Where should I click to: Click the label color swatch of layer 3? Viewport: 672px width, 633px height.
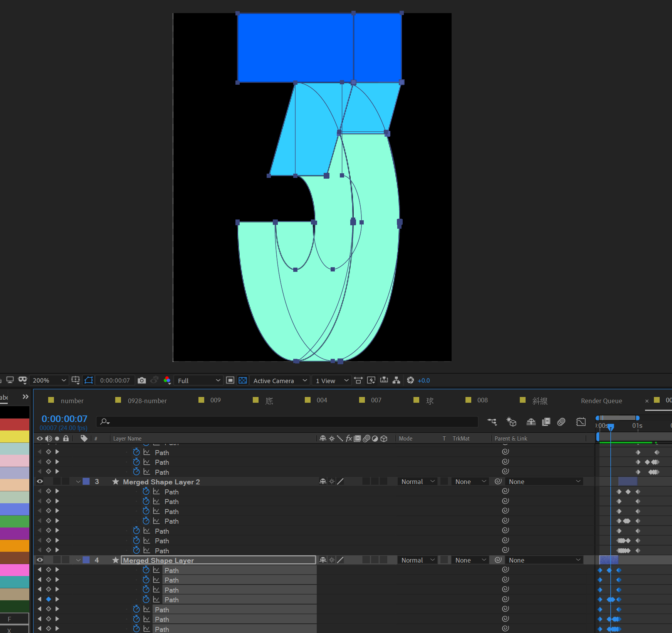tap(86, 481)
